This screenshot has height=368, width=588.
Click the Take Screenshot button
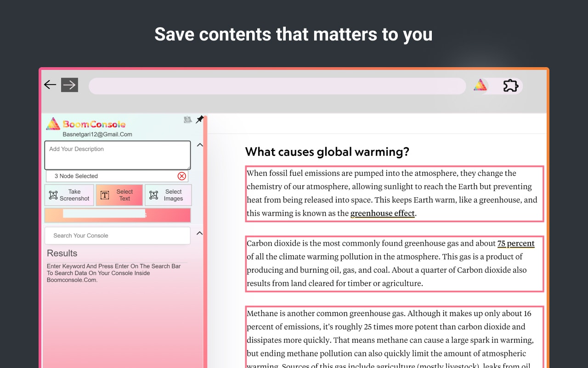pyautogui.click(x=69, y=195)
